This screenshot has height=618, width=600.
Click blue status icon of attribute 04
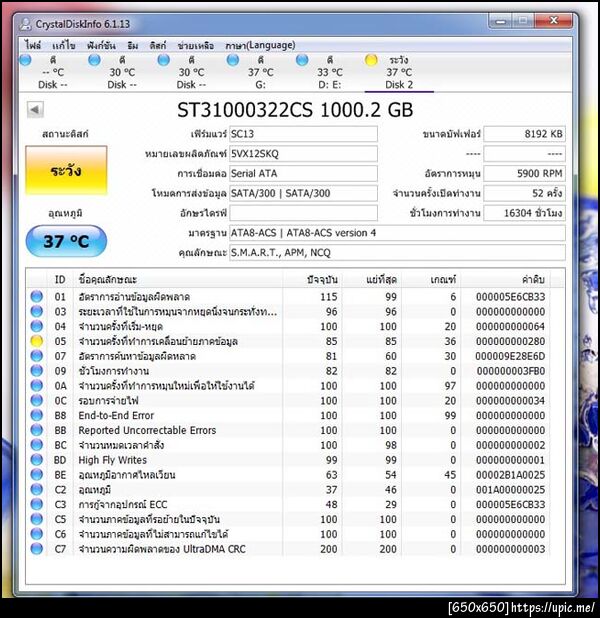[x=37, y=326]
